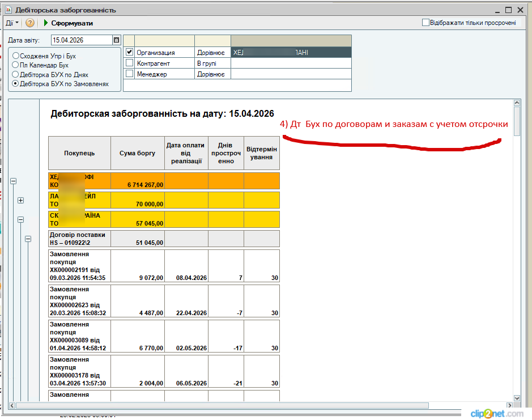Click the green Сформувати play arrow icon
The width and height of the screenshot is (532, 420).
coord(45,23)
